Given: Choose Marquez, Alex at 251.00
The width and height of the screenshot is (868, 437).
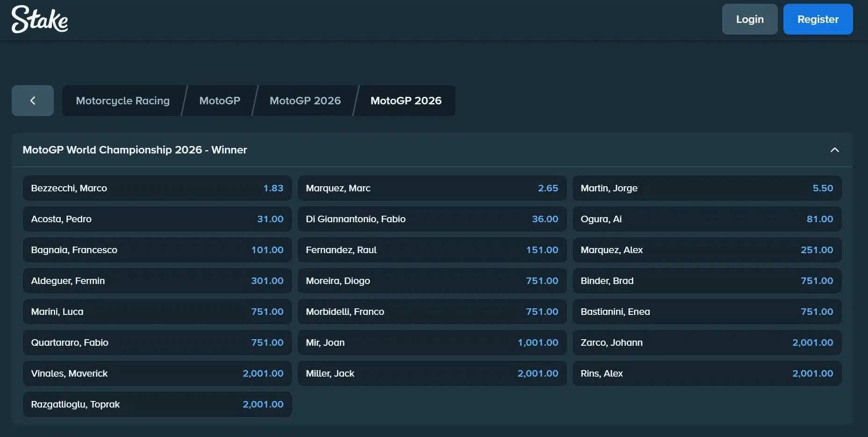Looking at the screenshot, I should coord(707,250).
